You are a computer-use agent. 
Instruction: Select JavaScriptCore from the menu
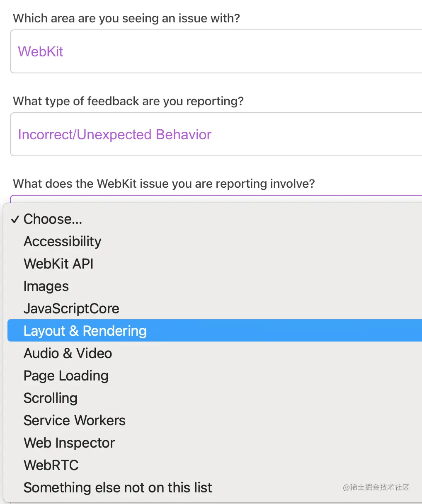[71, 308]
